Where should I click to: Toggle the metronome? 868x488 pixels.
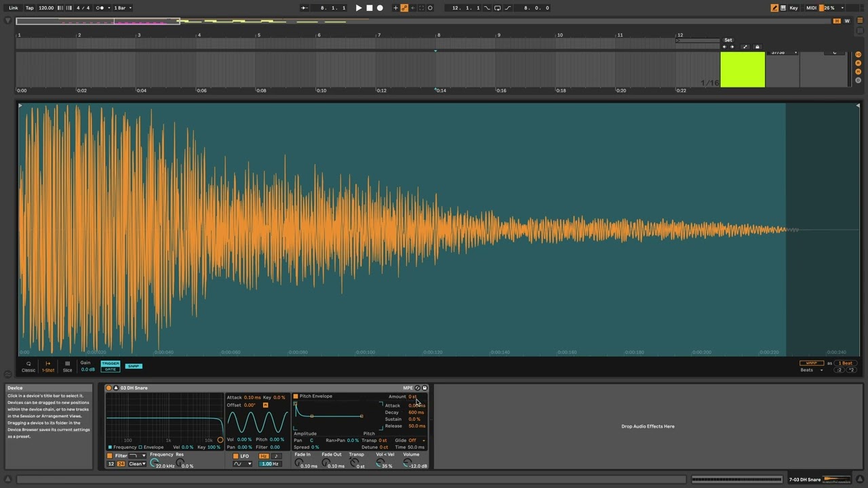pyautogui.click(x=100, y=8)
